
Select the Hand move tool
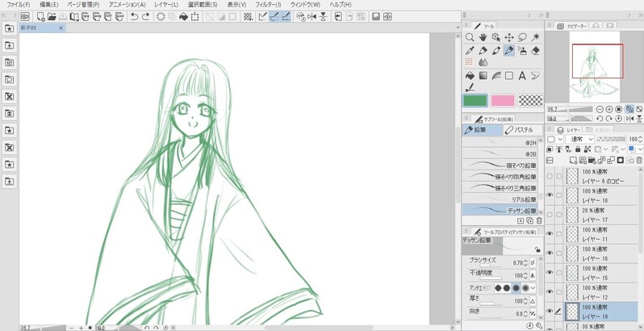coord(483,37)
